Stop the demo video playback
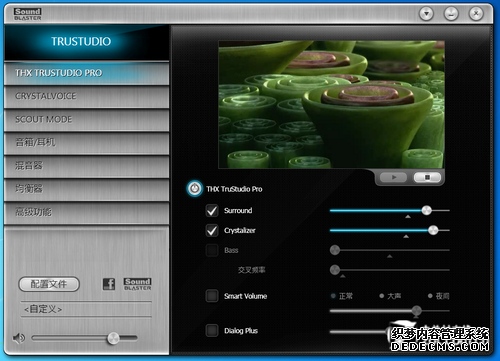This screenshot has width=500, height=361. tap(427, 177)
